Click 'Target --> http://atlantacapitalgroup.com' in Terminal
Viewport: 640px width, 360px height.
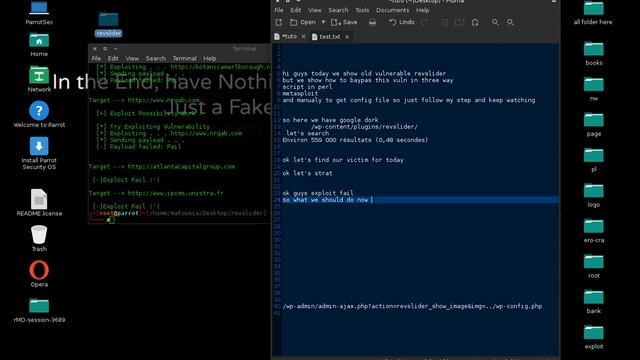pos(162,167)
